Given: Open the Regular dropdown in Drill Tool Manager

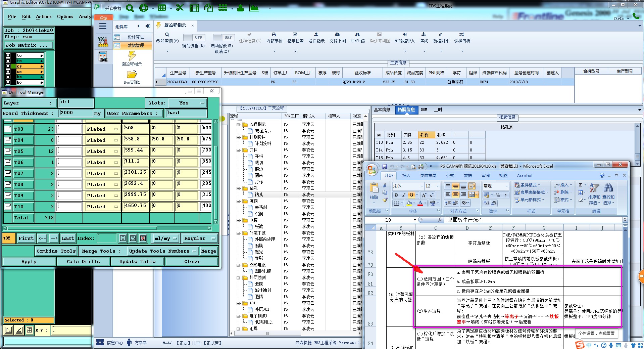Looking at the screenshot, I should click(x=199, y=238).
